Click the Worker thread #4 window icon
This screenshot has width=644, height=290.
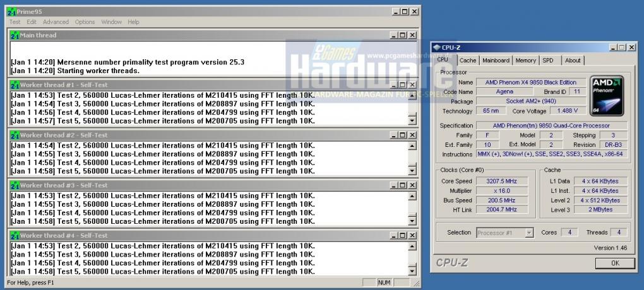coord(15,235)
